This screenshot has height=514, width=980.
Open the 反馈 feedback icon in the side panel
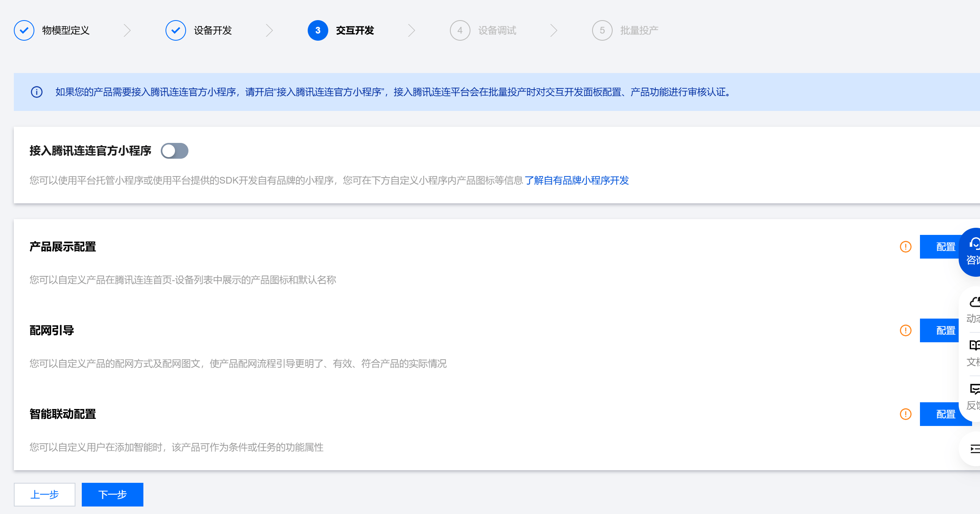[x=974, y=389]
